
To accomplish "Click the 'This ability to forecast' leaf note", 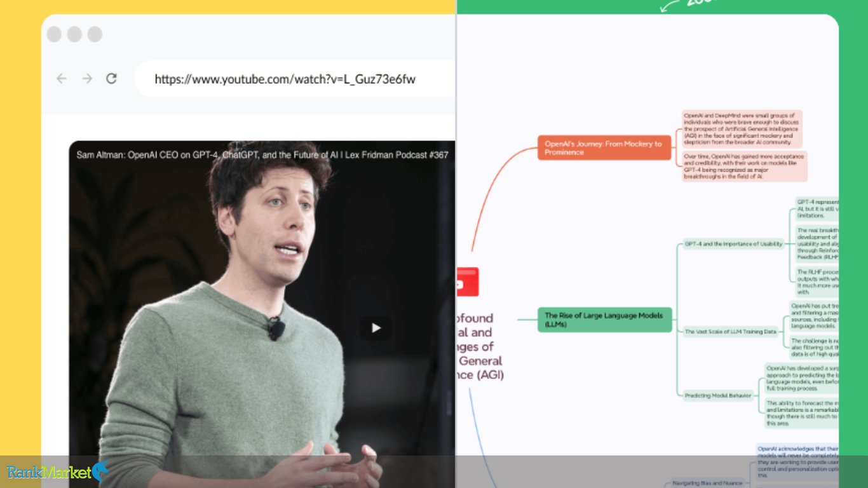I will [801, 413].
